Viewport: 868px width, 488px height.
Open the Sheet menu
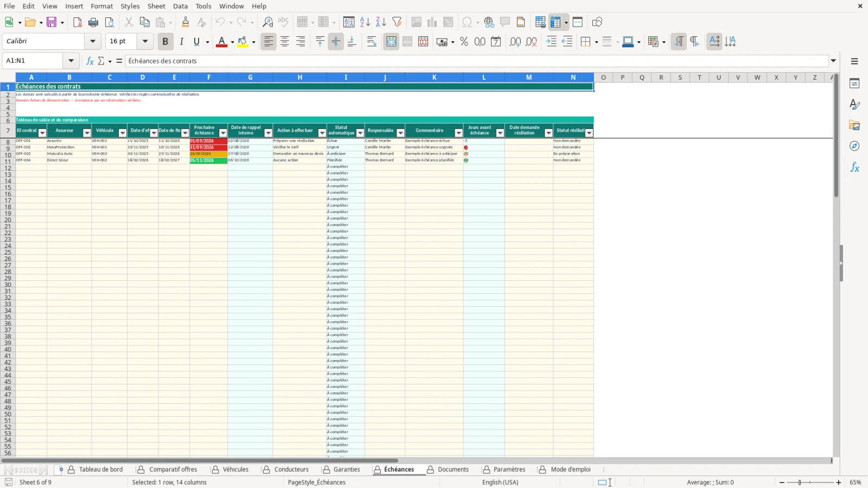point(156,6)
